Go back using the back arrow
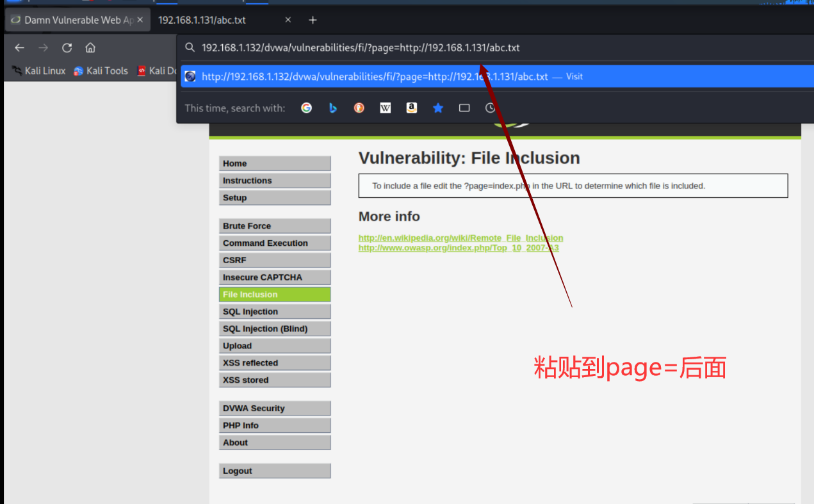814x504 pixels. click(19, 48)
